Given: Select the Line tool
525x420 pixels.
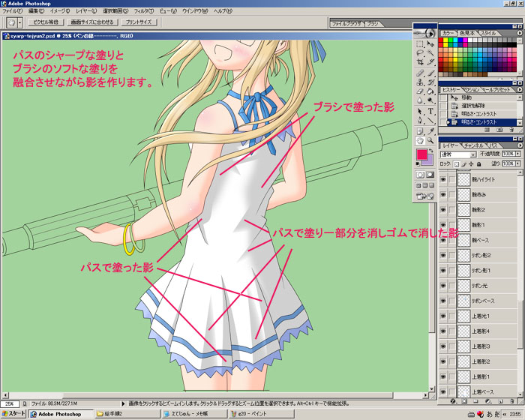Looking at the screenshot, I should click(430, 120).
